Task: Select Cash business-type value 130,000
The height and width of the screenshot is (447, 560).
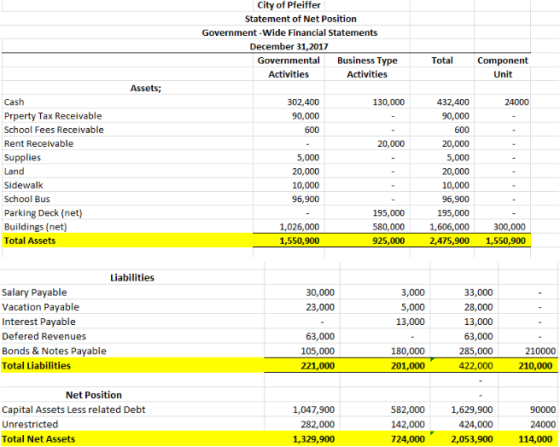Action: tap(389, 102)
